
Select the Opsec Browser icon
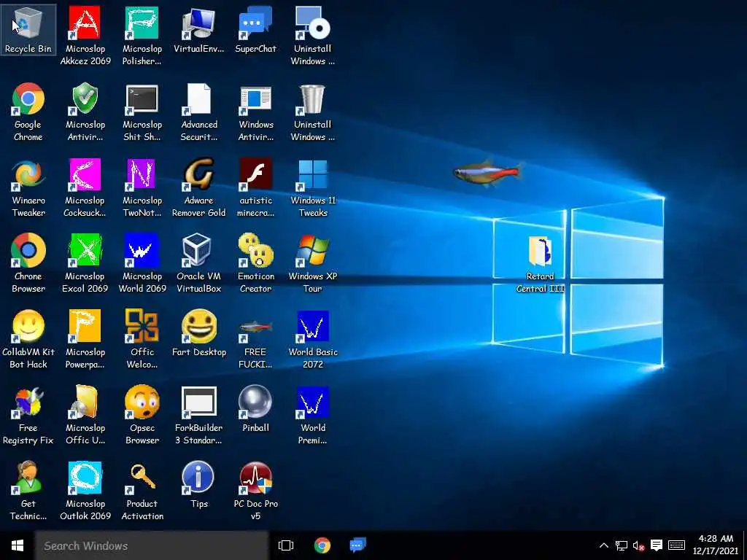142,415
